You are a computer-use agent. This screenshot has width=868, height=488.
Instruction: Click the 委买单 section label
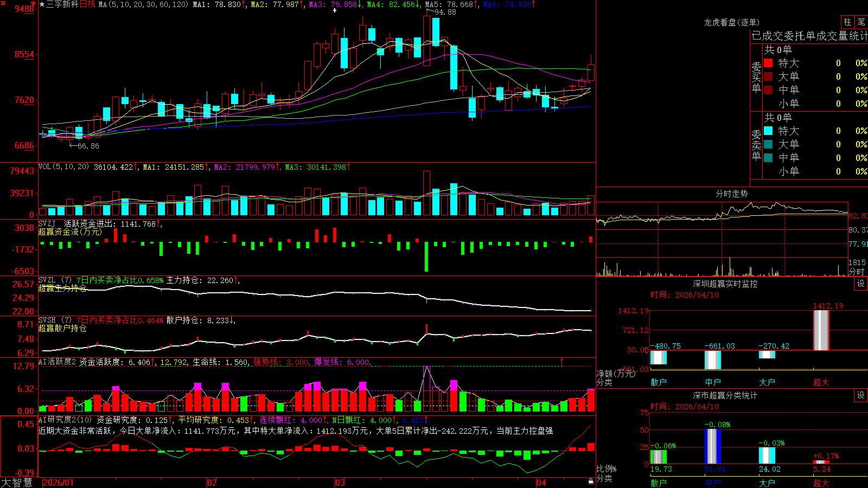tap(756, 78)
